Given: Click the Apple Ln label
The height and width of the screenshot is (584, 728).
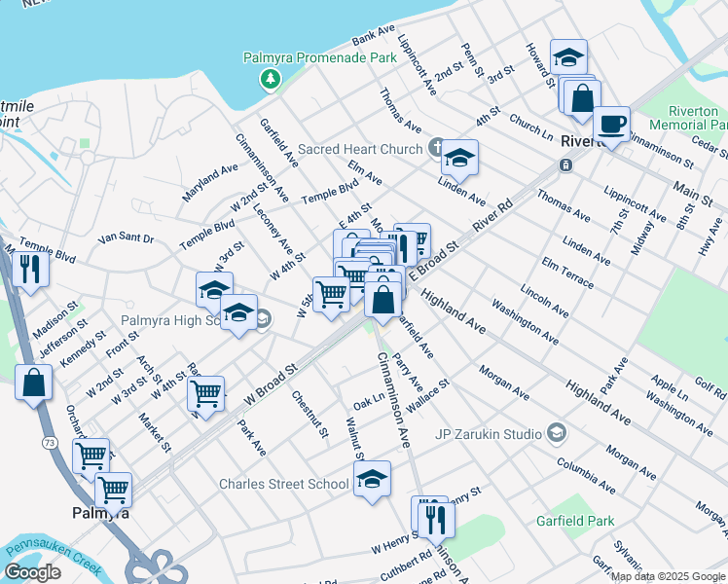Looking at the screenshot, I should coord(669,387).
